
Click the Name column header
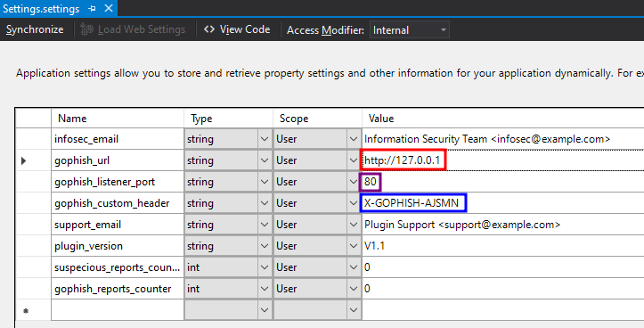click(118, 119)
